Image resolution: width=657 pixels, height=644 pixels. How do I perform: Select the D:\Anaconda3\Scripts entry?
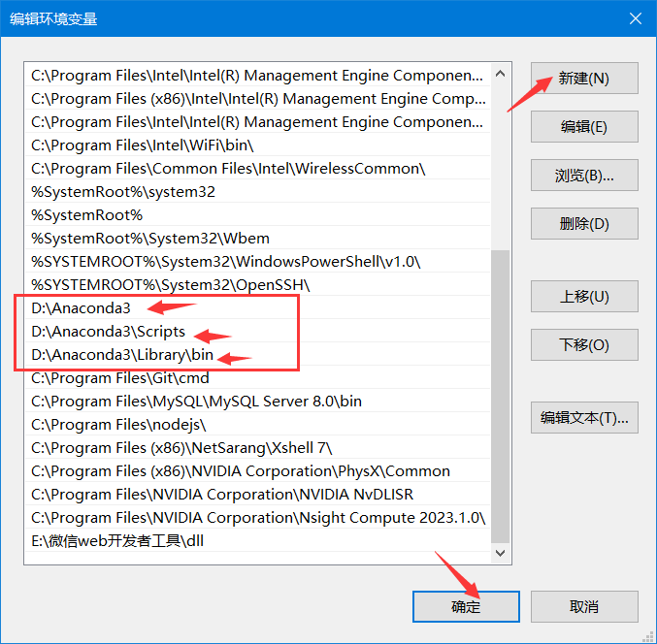[257, 331]
